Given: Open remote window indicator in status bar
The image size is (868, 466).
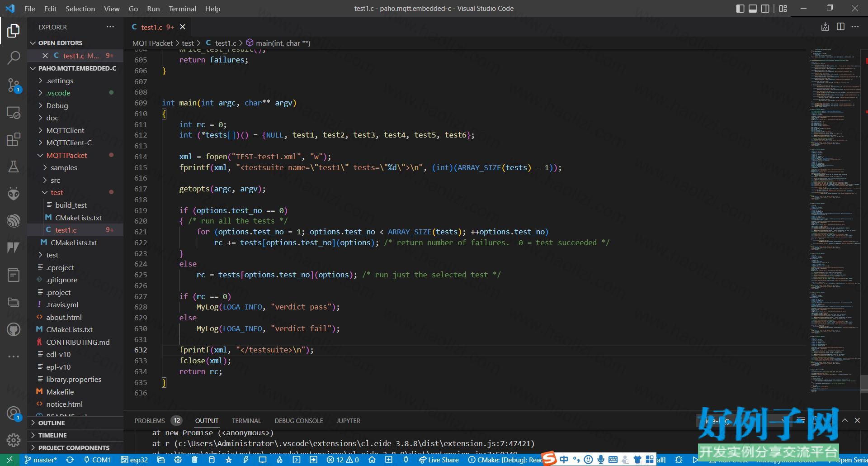Looking at the screenshot, I should tap(9, 460).
